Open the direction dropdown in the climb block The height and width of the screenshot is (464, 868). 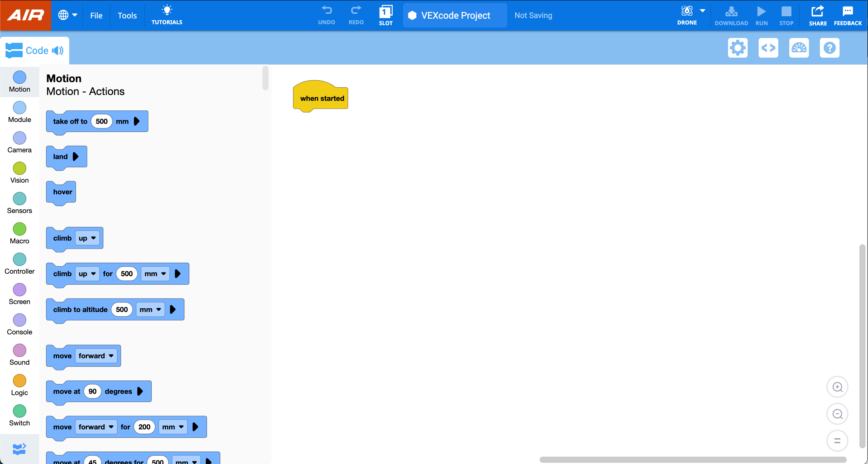click(x=87, y=238)
